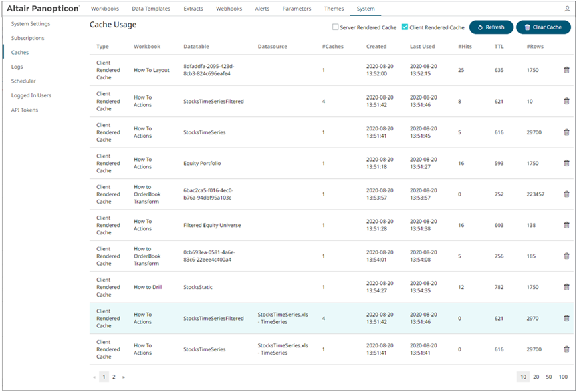Delete the StocksStatic cache entry

566,287
